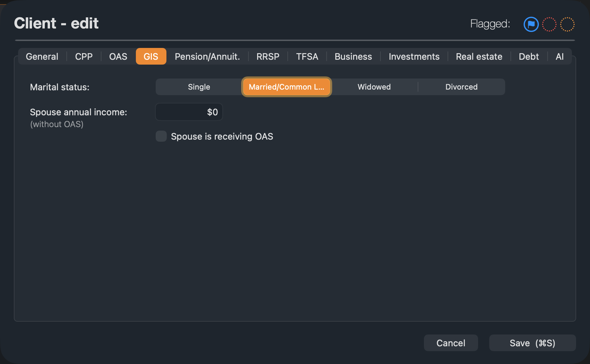Open the OAS tab
The height and width of the screenshot is (364, 590).
pyautogui.click(x=118, y=57)
